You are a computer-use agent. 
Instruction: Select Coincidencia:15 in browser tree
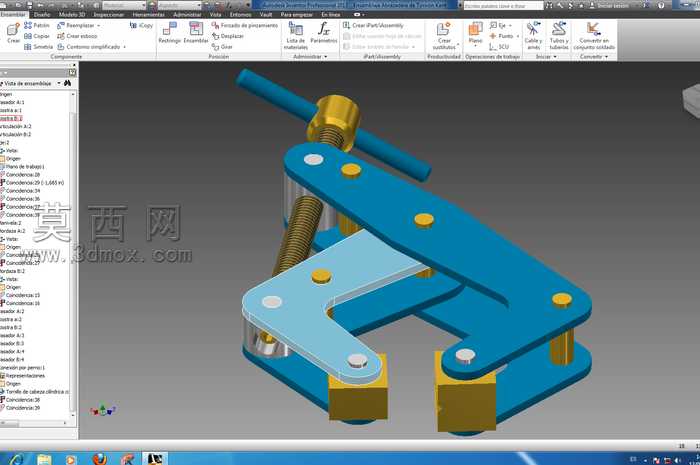click(20, 295)
